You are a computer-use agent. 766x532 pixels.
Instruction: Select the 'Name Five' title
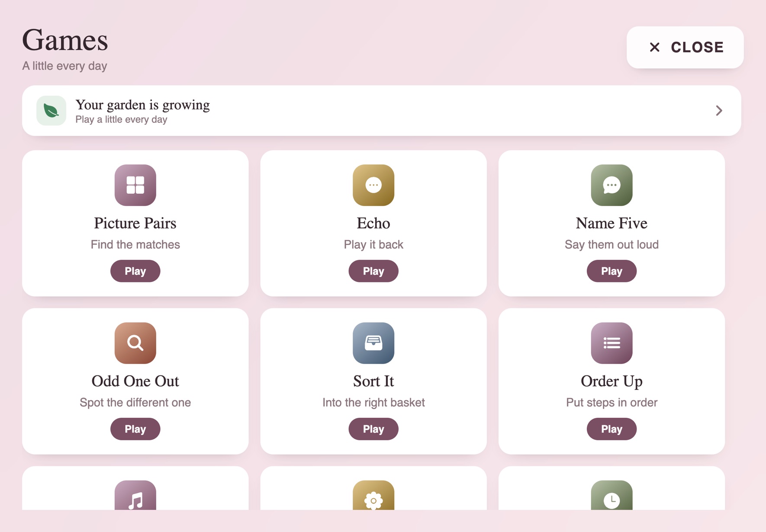[612, 223]
